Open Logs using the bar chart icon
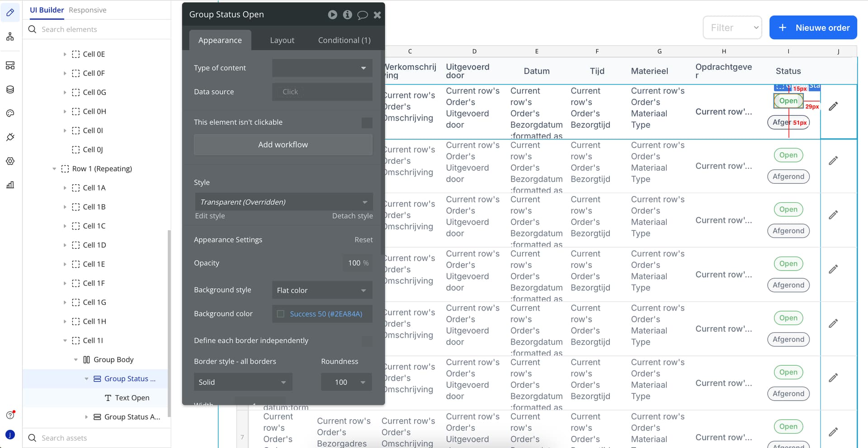 point(10,185)
